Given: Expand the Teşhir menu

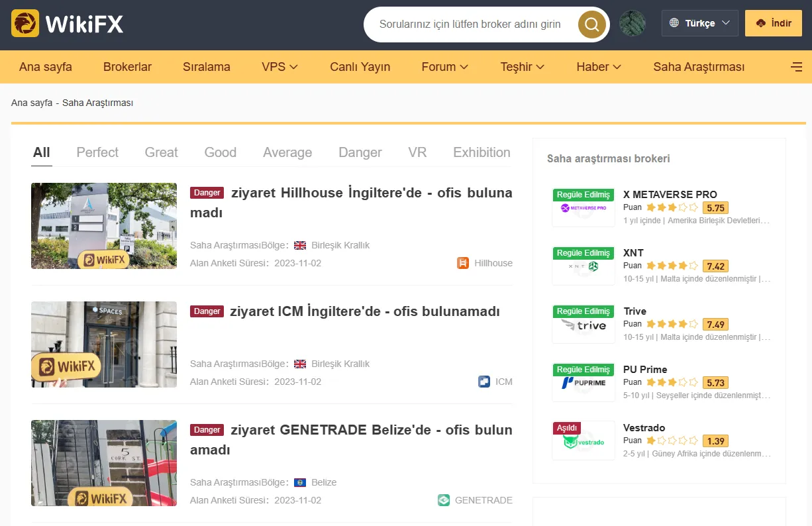Looking at the screenshot, I should [523, 67].
